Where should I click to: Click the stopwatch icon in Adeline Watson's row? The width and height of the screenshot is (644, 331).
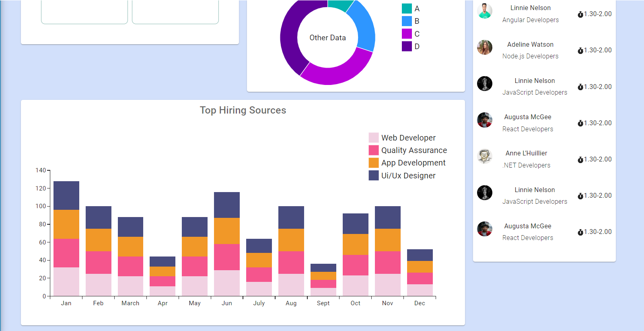[x=580, y=51]
